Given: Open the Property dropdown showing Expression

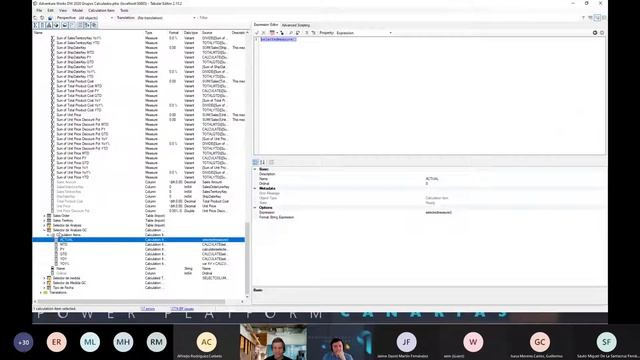Looking at the screenshot, I should coord(364,33).
